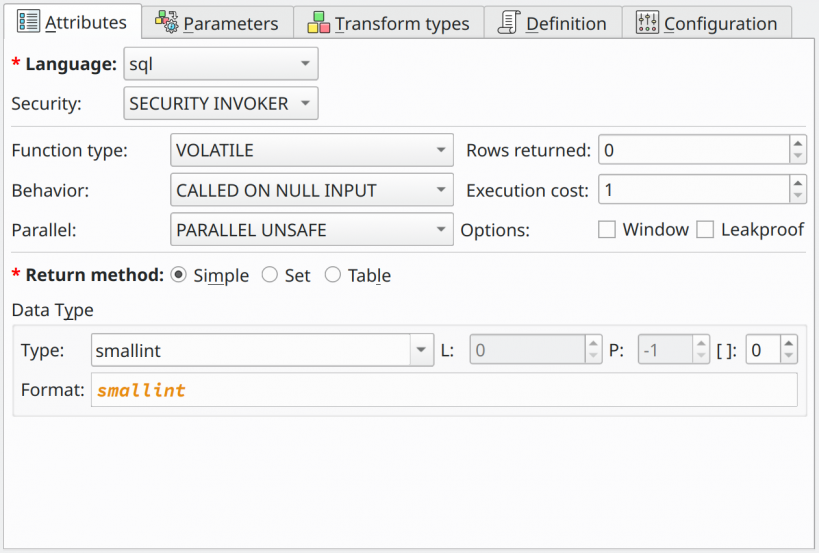Select the Table return method
819x553 pixels.
click(333, 275)
